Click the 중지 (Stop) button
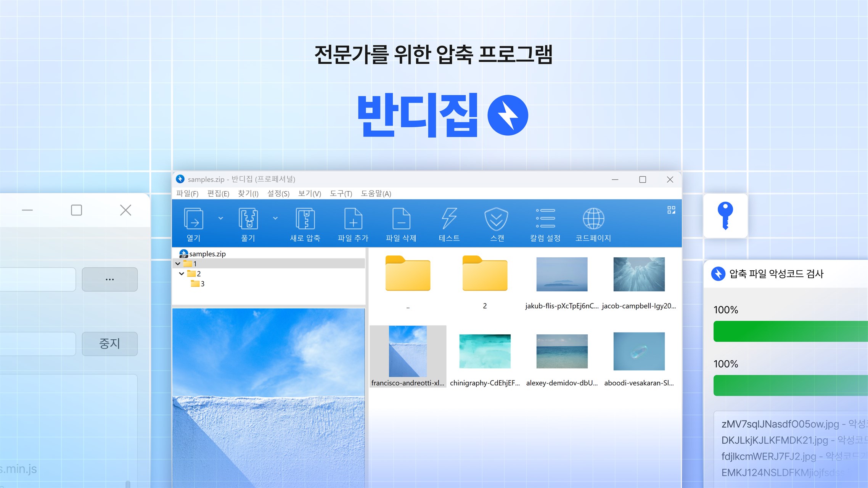 [109, 344]
